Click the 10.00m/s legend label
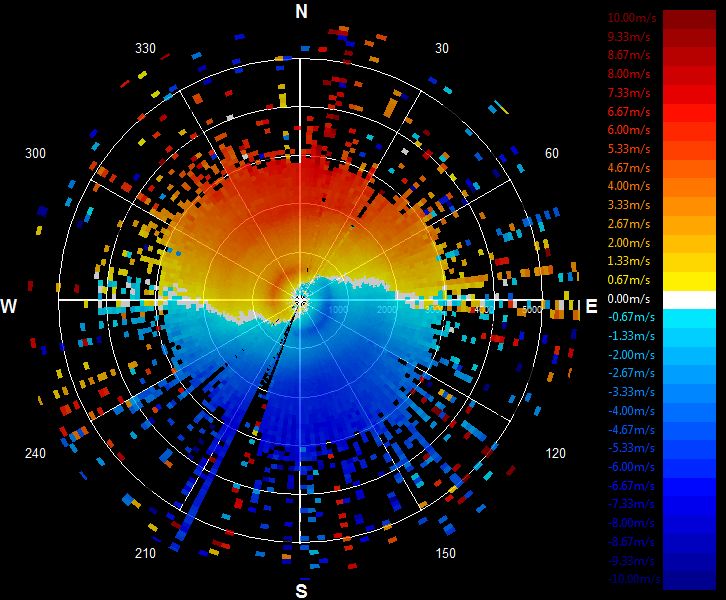 (x=632, y=18)
